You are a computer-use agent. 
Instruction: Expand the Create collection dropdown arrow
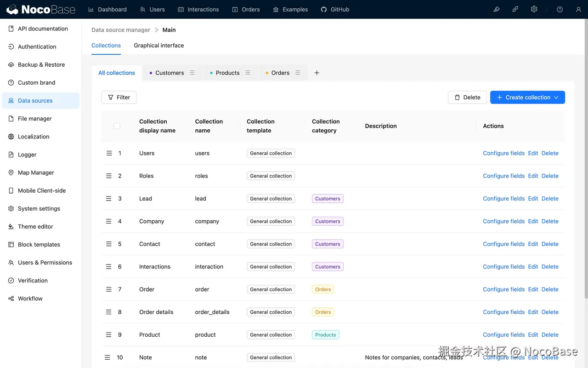[557, 97]
